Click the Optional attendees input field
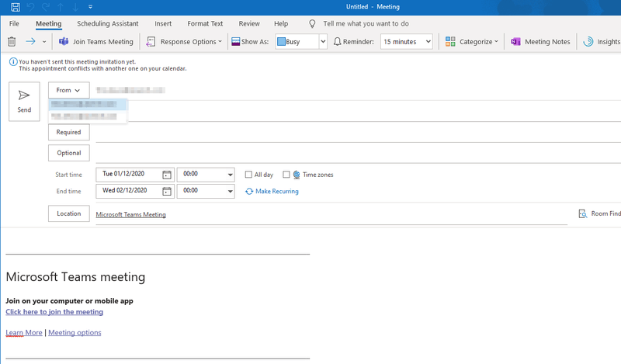 (358, 153)
